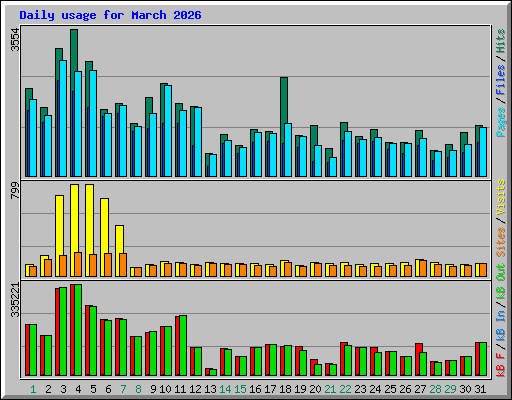Click day 26 on the x-axis
Screen dimensions: 512x400
(405, 389)
